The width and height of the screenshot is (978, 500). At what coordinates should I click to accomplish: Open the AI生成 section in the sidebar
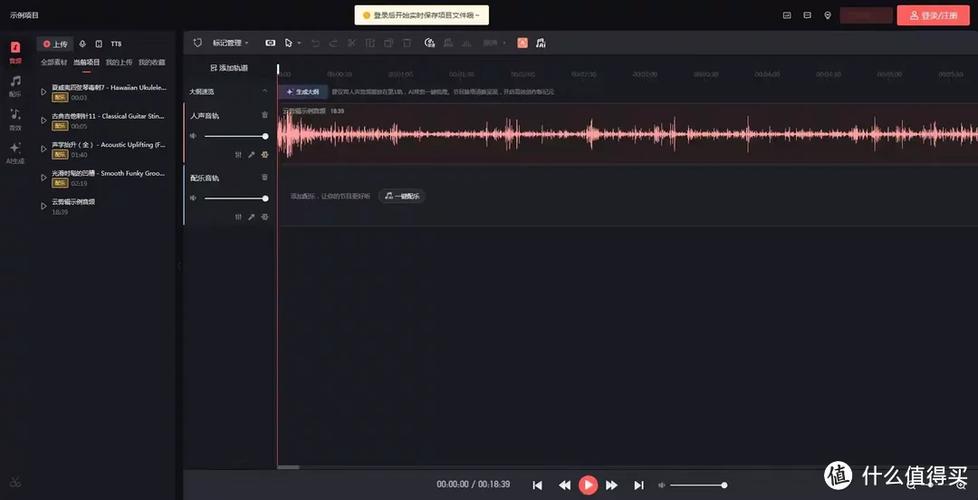pos(15,153)
